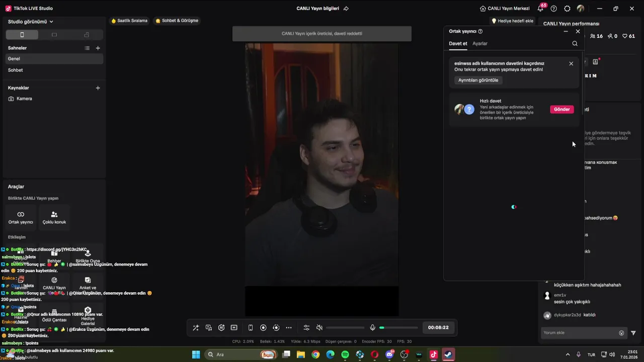Open the Birlikte Oyna tool
Screen dimensions: 644x362
(x=88, y=256)
